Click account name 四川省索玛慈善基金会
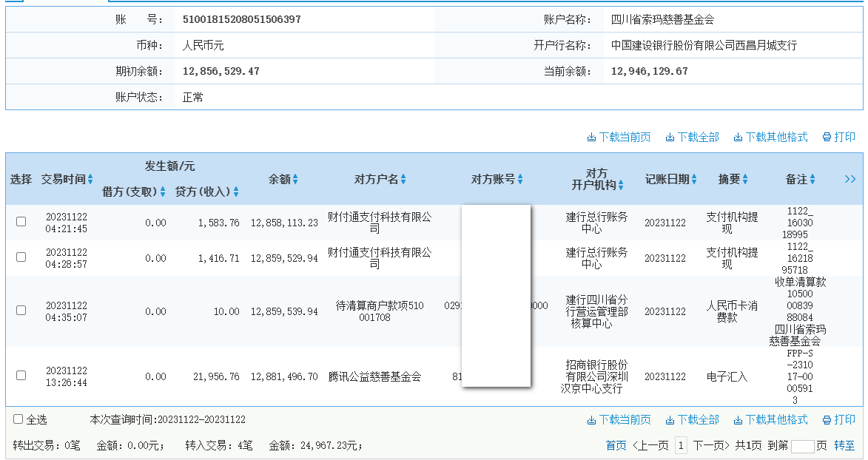The height and width of the screenshot is (460, 868). click(x=662, y=19)
